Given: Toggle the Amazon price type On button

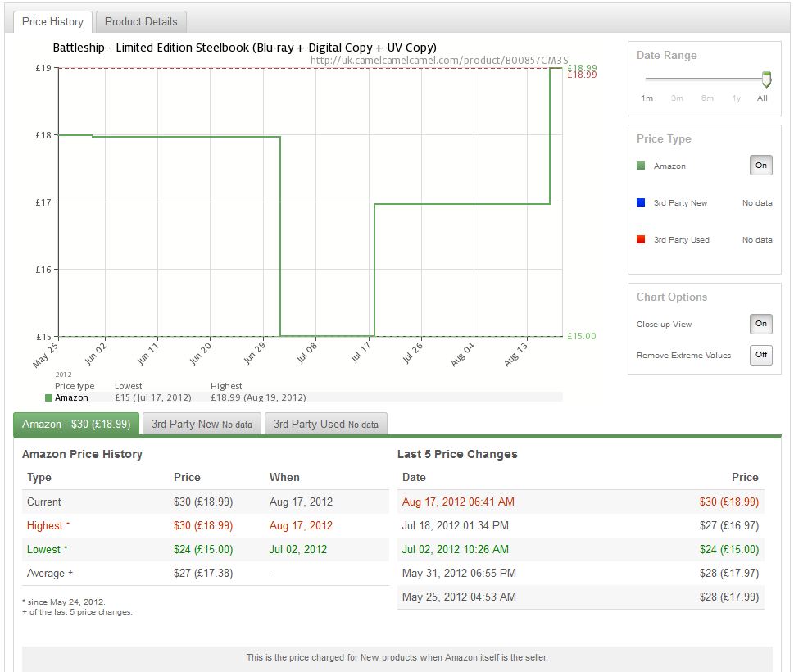Looking at the screenshot, I should pos(760,165).
